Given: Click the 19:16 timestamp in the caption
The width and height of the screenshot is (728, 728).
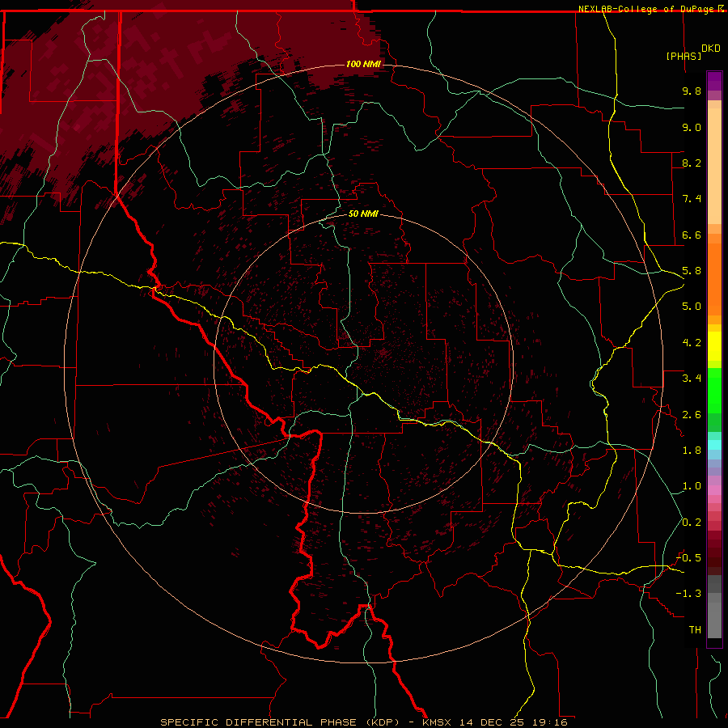Looking at the screenshot, I should coord(551,722).
